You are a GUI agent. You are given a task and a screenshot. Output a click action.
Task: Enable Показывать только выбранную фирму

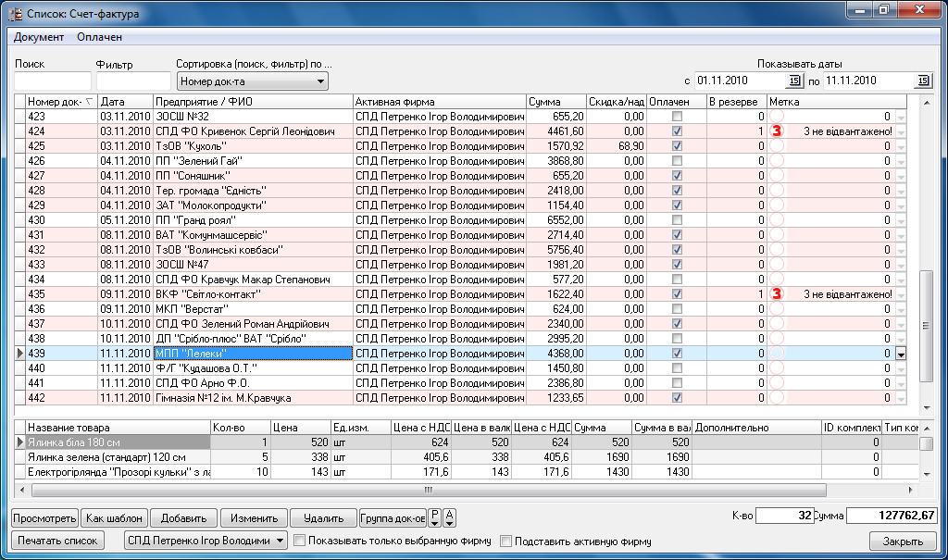click(299, 541)
